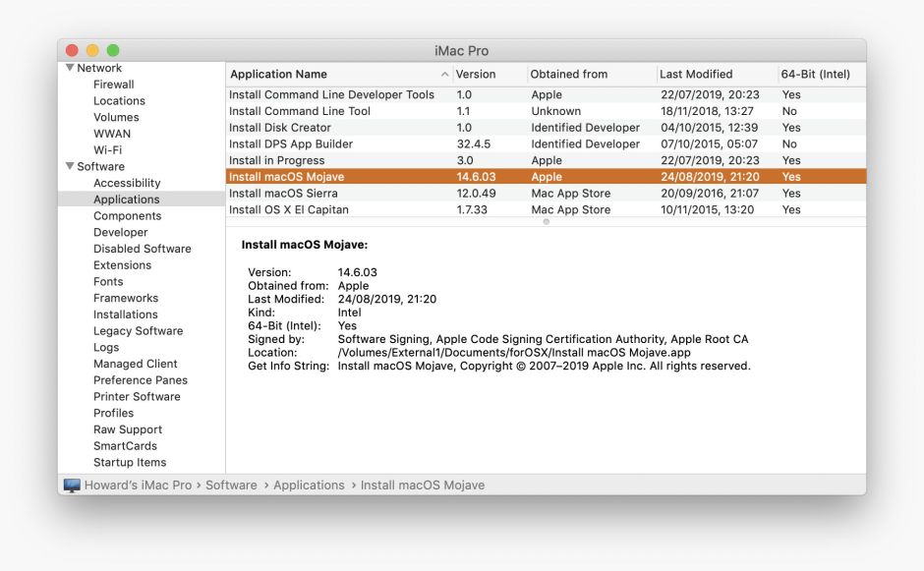Sort by the Version column header
Screen dimensions: 924x571
[x=476, y=75]
